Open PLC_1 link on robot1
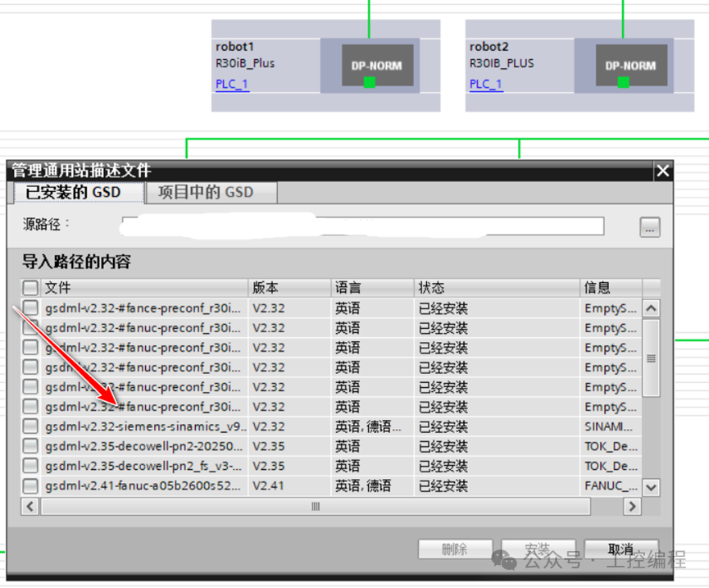The width and height of the screenshot is (709, 588). pos(232,84)
